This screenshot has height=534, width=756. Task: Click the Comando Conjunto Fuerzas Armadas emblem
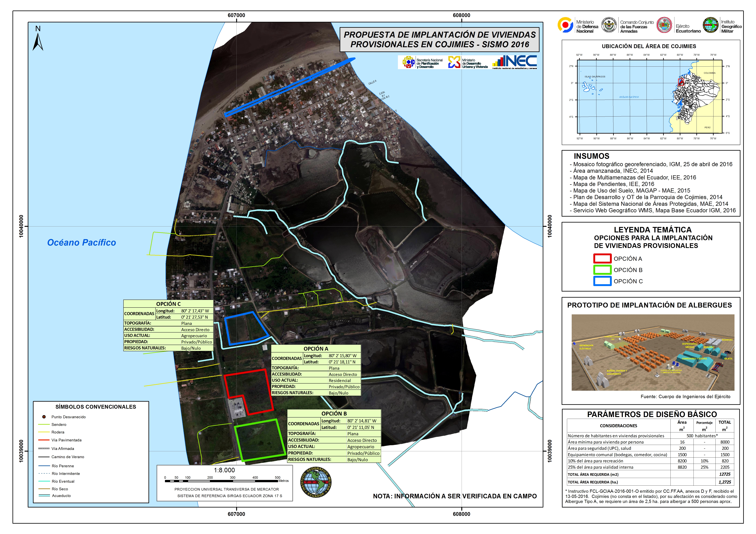coord(609,25)
